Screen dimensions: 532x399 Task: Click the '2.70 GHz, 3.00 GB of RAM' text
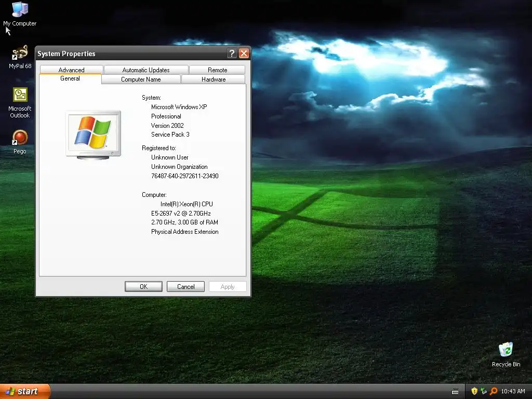184,222
